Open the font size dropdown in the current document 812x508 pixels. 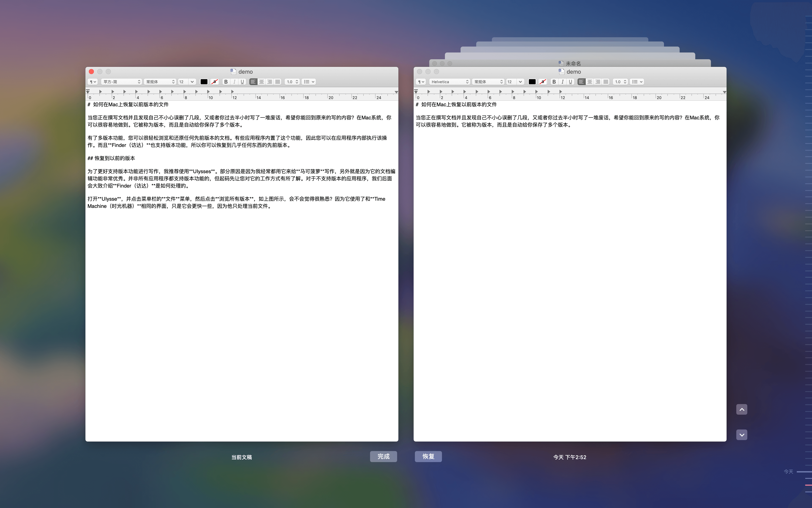click(x=192, y=82)
